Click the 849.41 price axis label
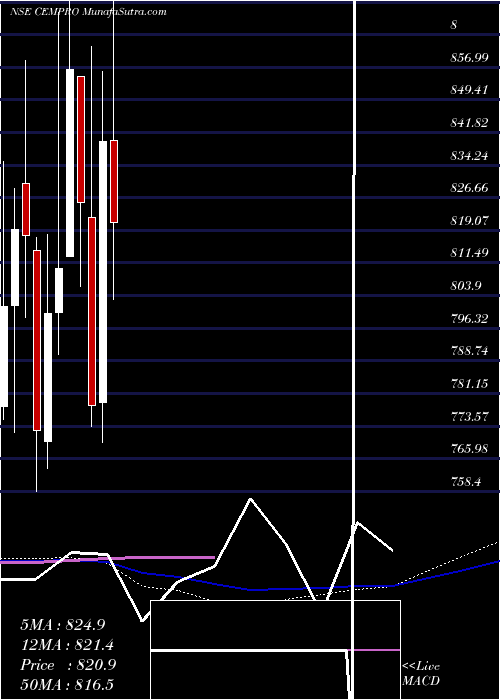The image size is (500, 700). pos(469,90)
